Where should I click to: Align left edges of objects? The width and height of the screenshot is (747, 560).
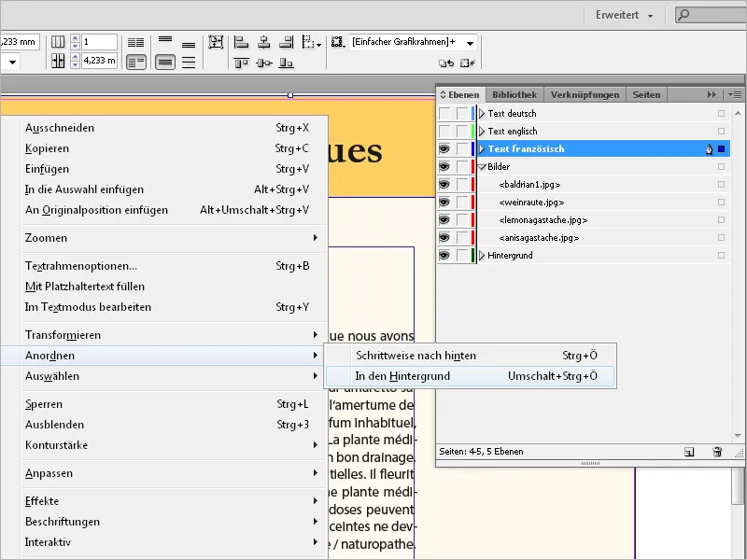[x=242, y=42]
